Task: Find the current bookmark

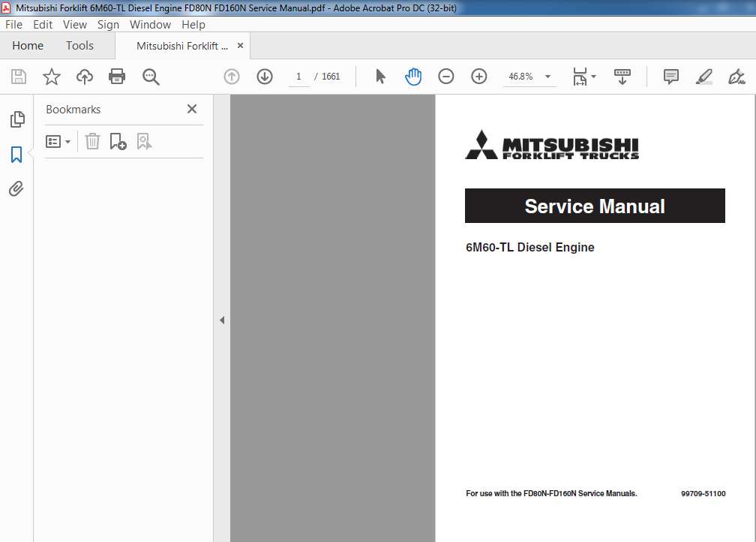Action: pos(144,141)
